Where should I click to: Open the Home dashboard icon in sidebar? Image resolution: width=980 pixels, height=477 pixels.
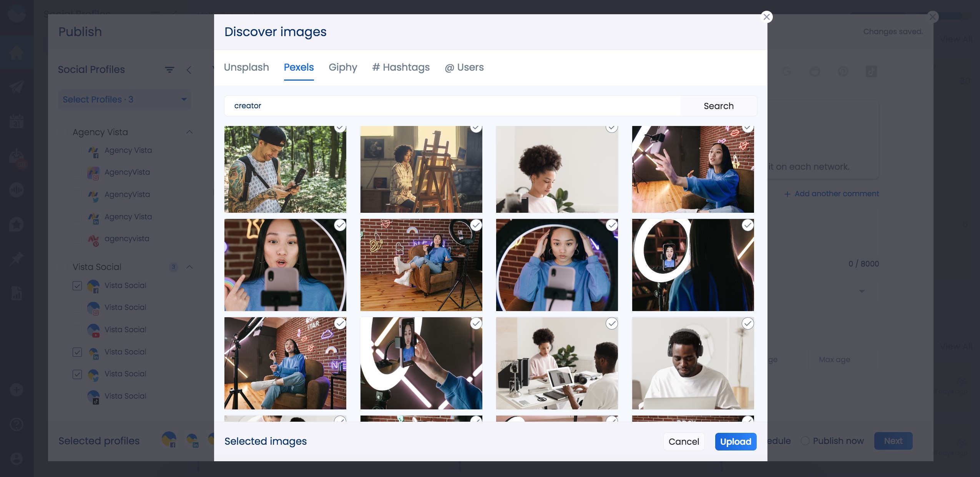coord(17,53)
